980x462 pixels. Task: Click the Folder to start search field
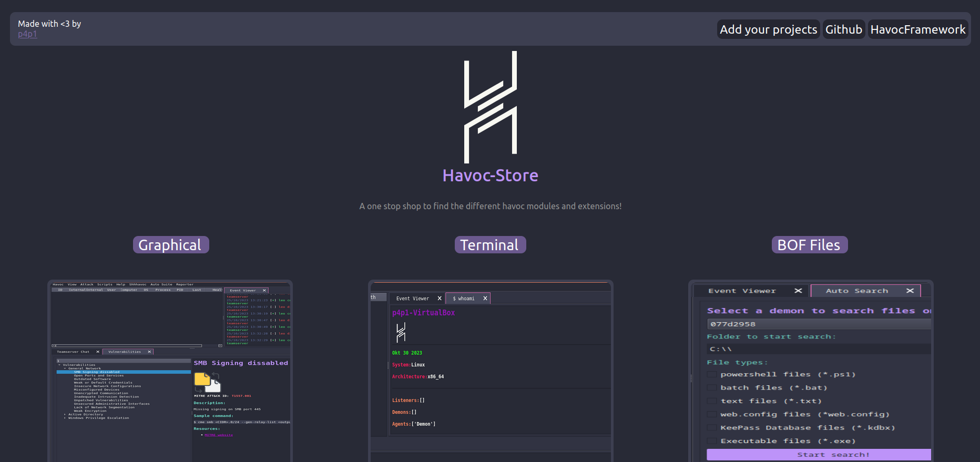click(x=818, y=349)
